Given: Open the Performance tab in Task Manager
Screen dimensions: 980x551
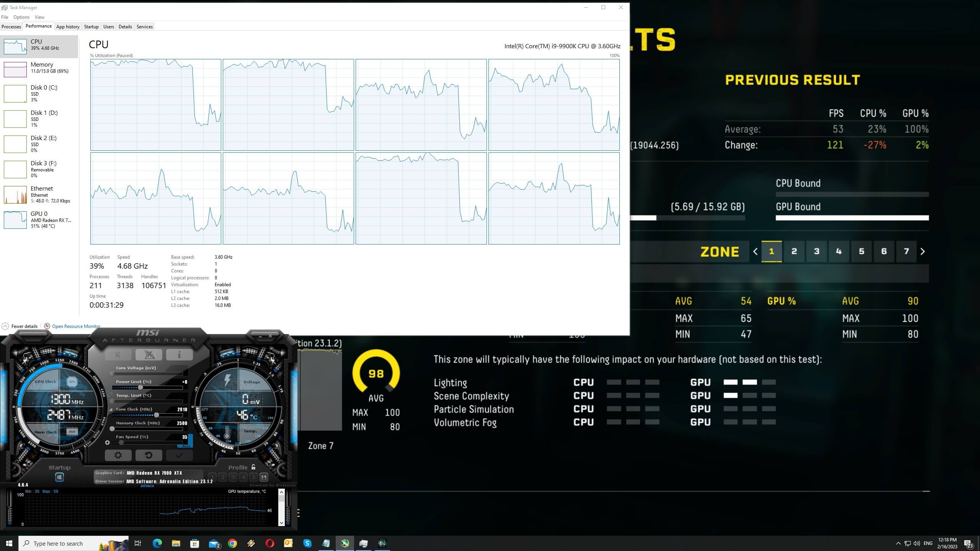Looking at the screenshot, I should [x=38, y=26].
